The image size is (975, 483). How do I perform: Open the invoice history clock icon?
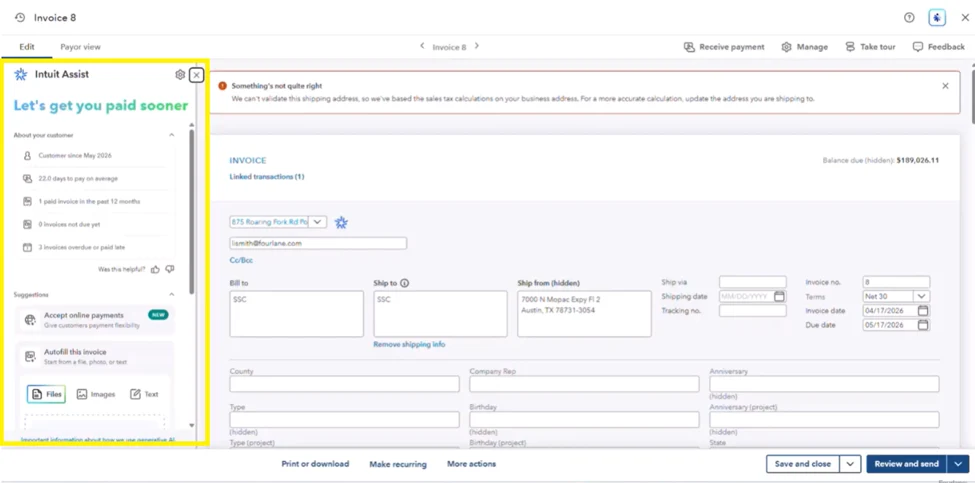click(20, 17)
